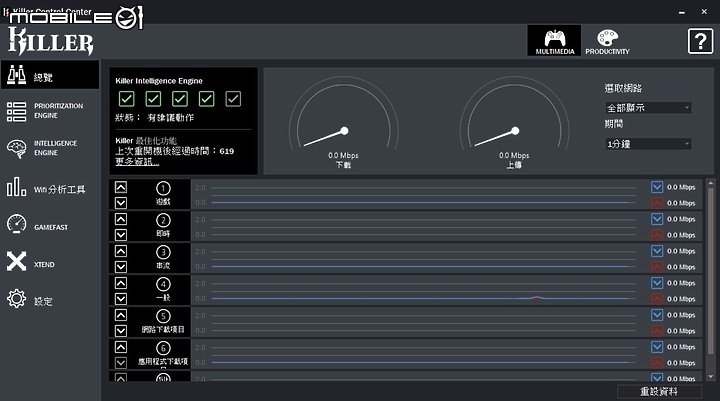Toggle blue download icon in row 5
This screenshot has width=720, height=401.
coord(657,315)
